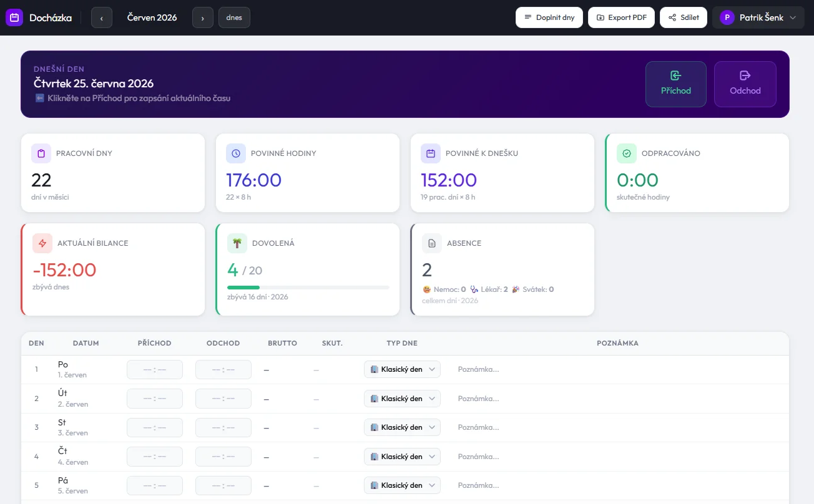Jump to current month via dnes button

click(x=234, y=17)
